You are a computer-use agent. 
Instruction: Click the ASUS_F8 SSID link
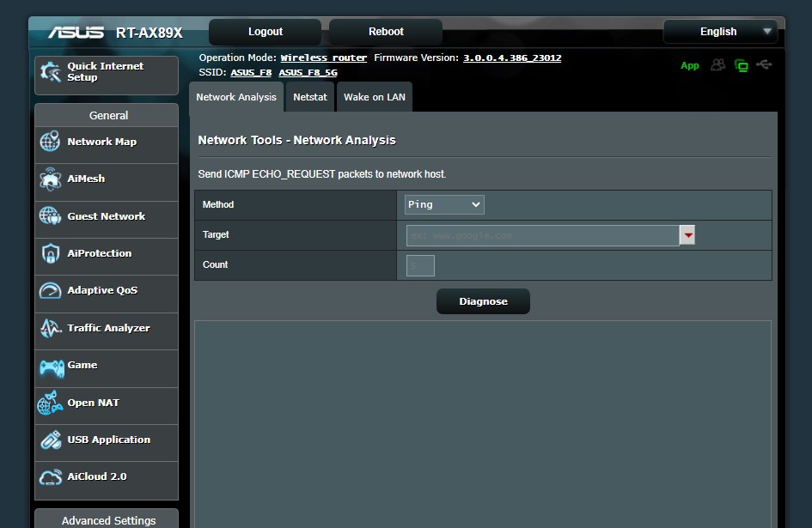(251, 72)
